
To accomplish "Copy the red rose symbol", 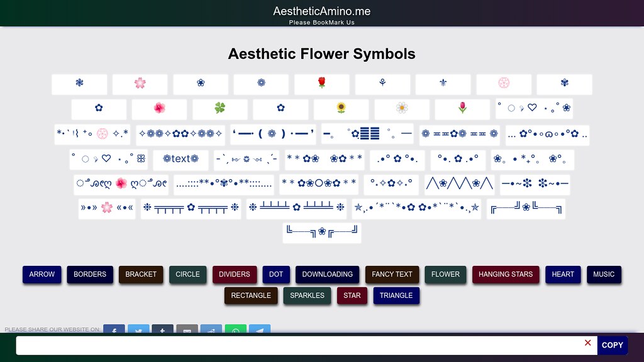I will (322, 84).
